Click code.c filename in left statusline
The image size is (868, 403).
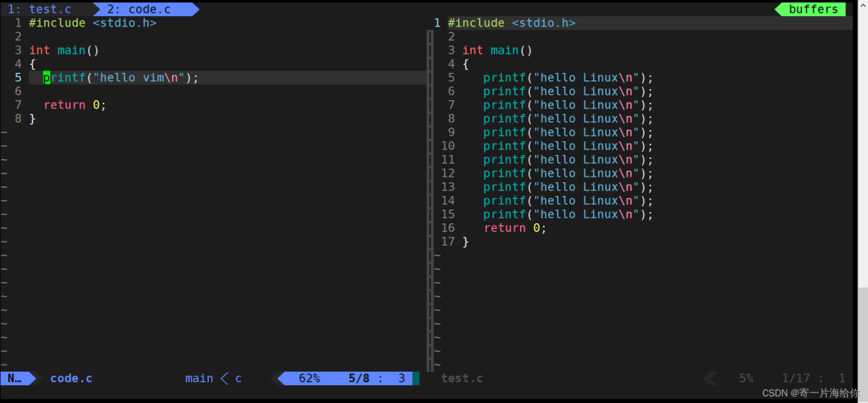point(71,378)
